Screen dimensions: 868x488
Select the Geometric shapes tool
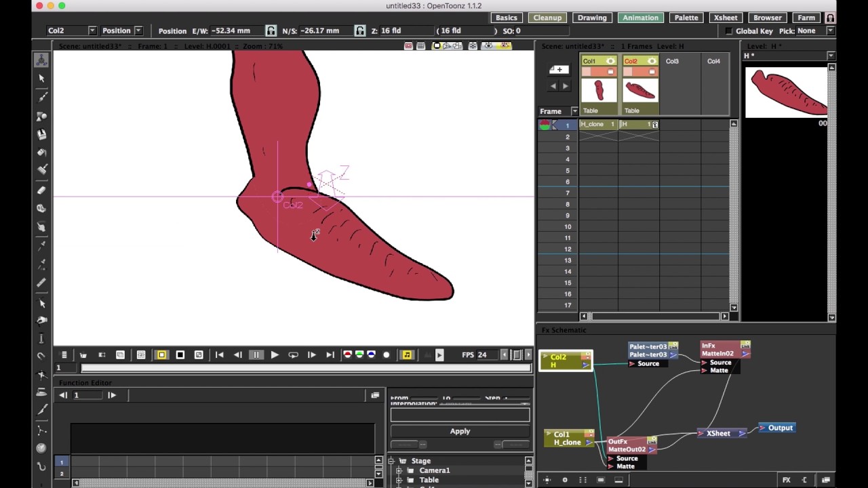pyautogui.click(x=41, y=116)
